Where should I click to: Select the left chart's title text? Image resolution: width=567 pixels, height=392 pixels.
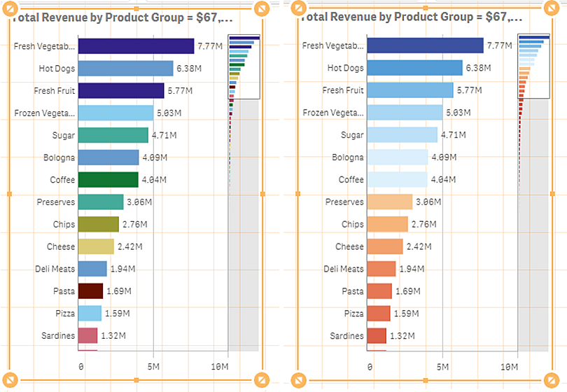122,17
